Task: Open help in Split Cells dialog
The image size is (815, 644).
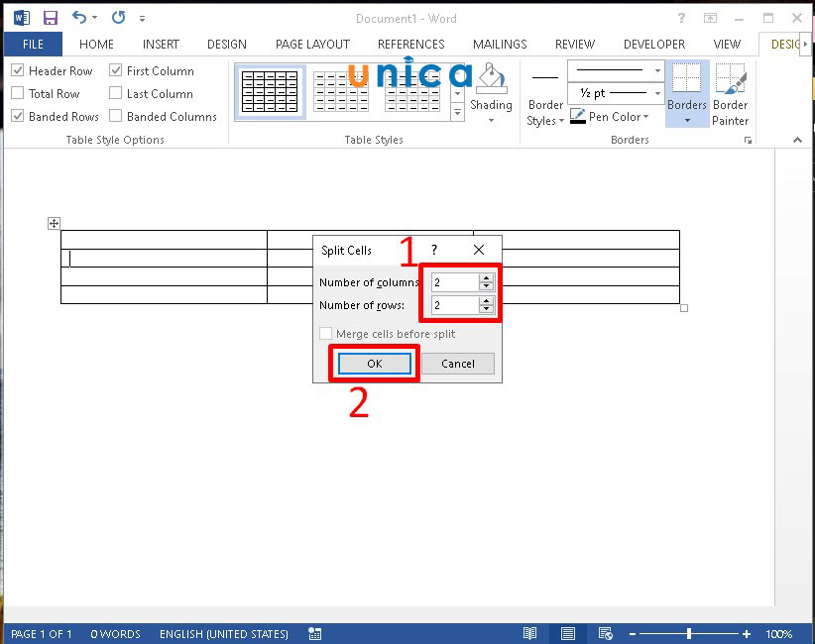Action: (434, 250)
